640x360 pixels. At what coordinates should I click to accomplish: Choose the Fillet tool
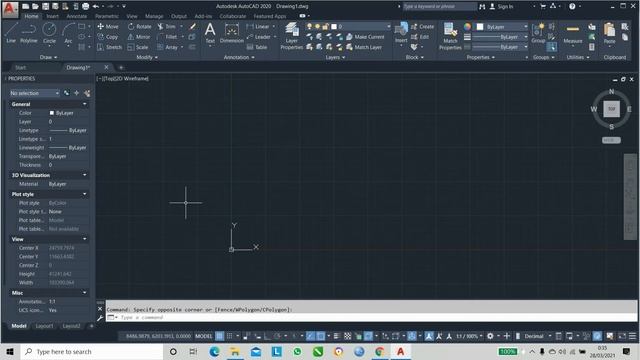click(167, 37)
